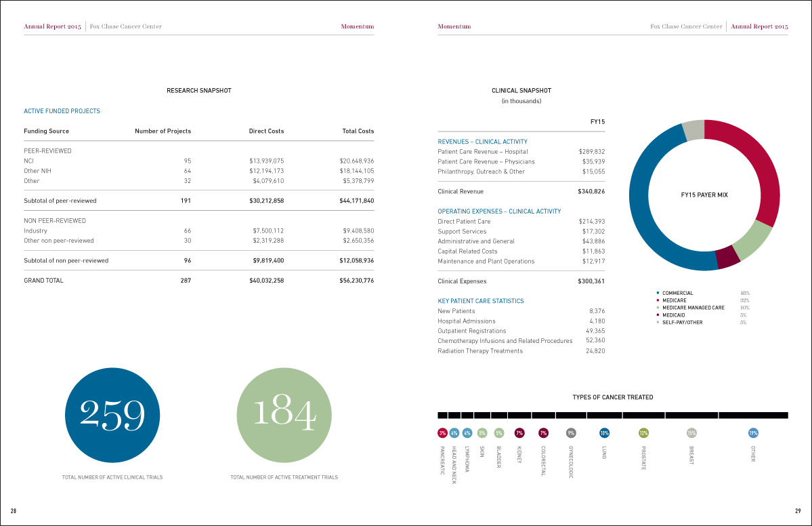812x526 pixels.
Task: Click the Active Funded Projects heading
Action: click(62, 110)
